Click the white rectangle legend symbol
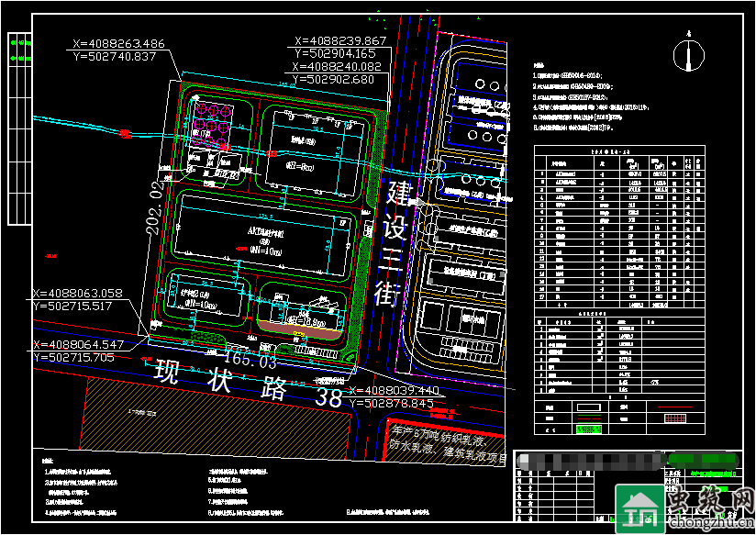This screenshot has width=756, height=535. [x=587, y=404]
